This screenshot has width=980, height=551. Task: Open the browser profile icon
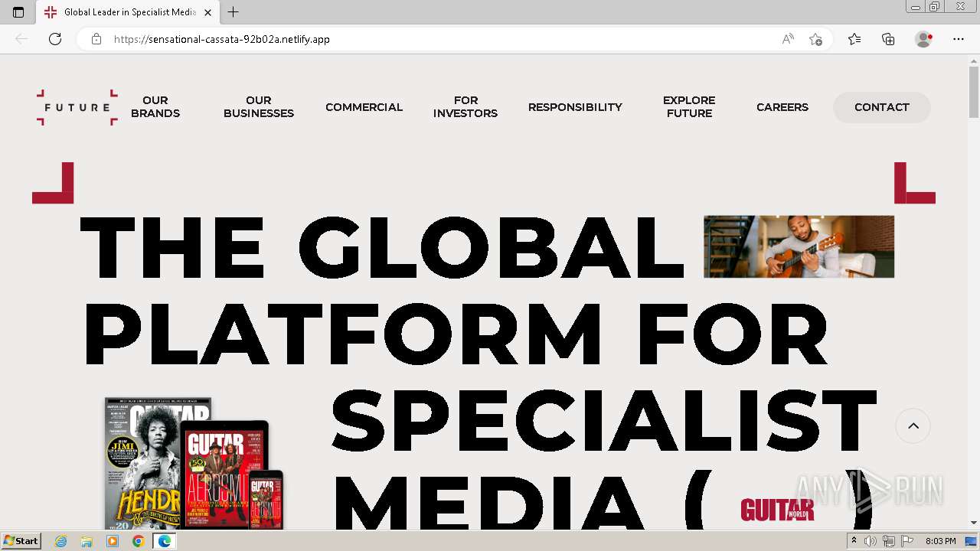click(x=924, y=39)
